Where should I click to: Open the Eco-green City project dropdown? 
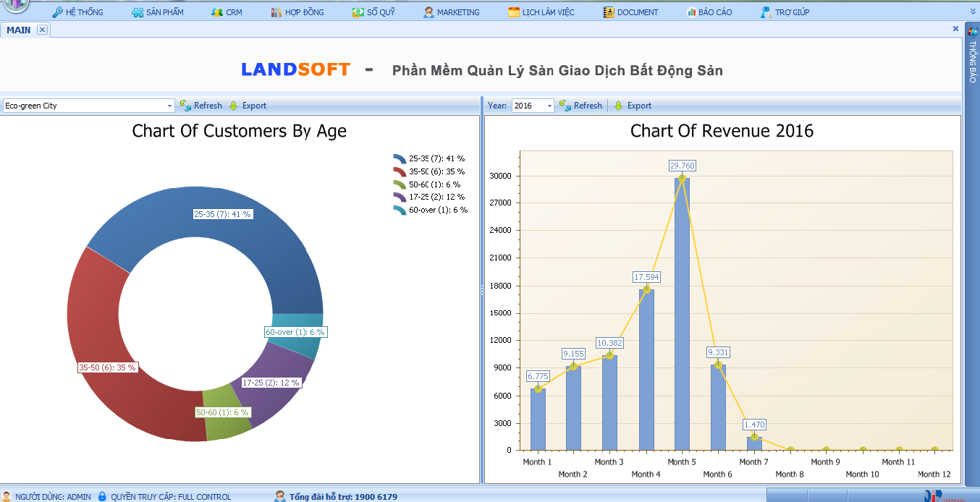click(x=170, y=106)
